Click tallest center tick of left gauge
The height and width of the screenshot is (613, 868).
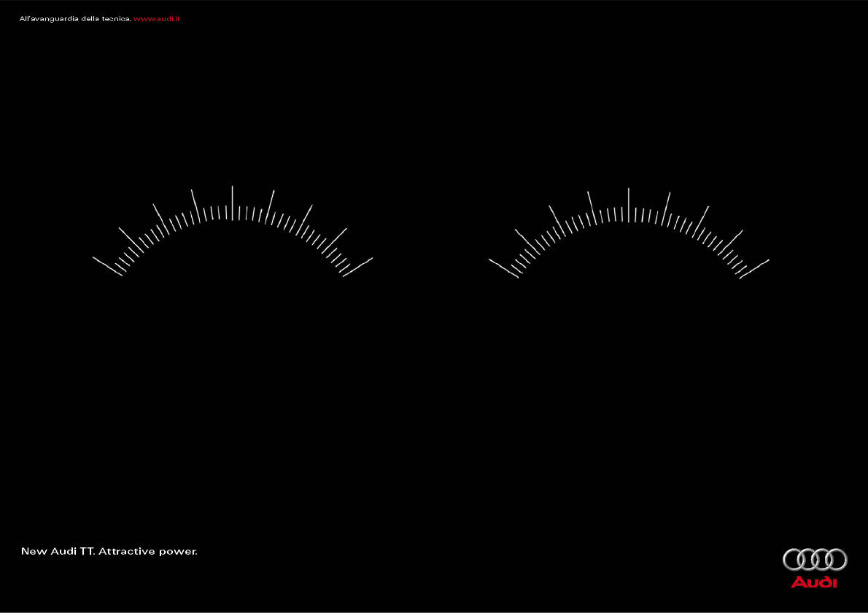click(232, 202)
